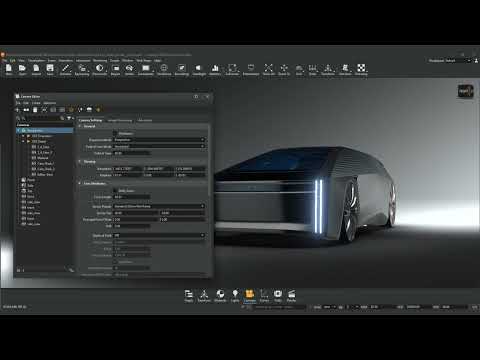Image resolution: width=480 pixels, height=360 pixels.
Task: Open the Window menu
Action: 128,61
